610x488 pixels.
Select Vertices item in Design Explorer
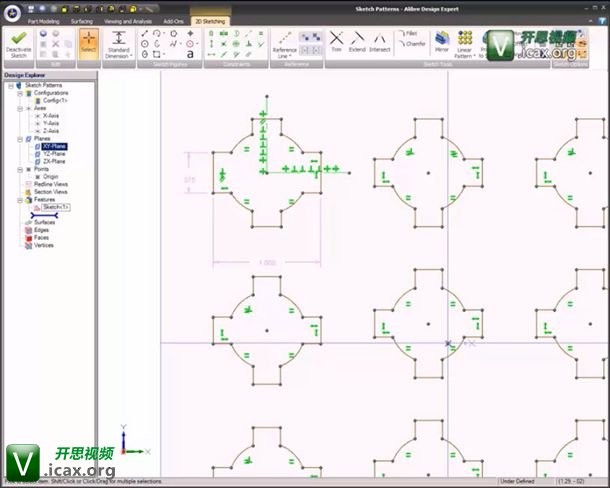(x=44, y=245)
